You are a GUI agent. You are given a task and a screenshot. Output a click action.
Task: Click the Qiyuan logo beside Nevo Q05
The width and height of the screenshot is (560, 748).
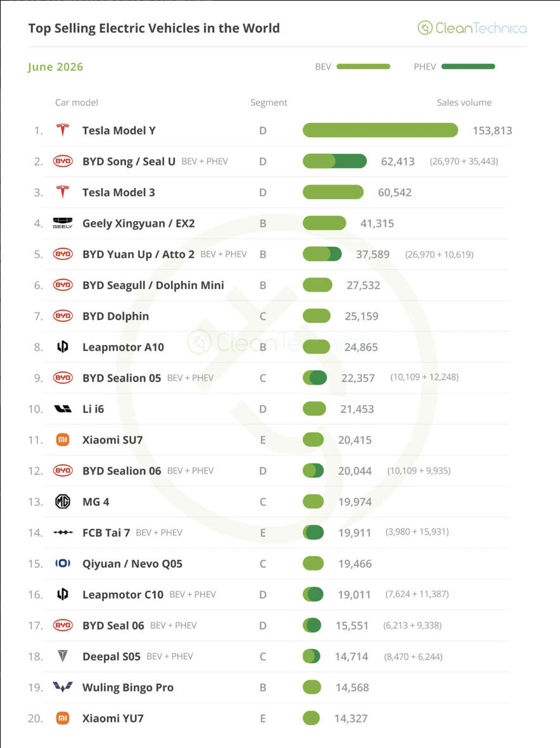63,564
